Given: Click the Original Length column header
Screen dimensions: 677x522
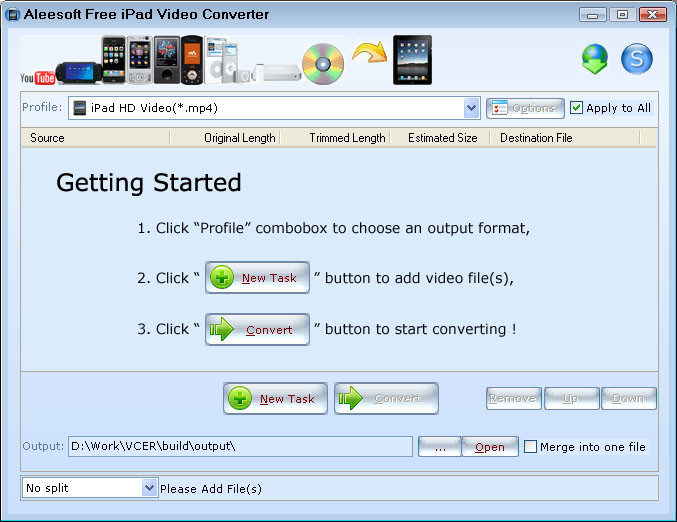Looking at the screenshot, I should pyautogui.click(x=225, y=138).
